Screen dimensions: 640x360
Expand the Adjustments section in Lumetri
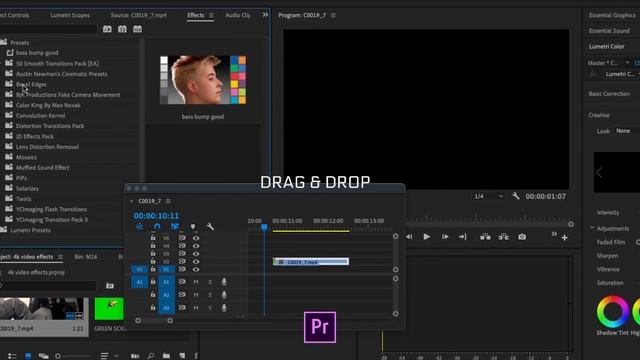[x=592, y=228]
